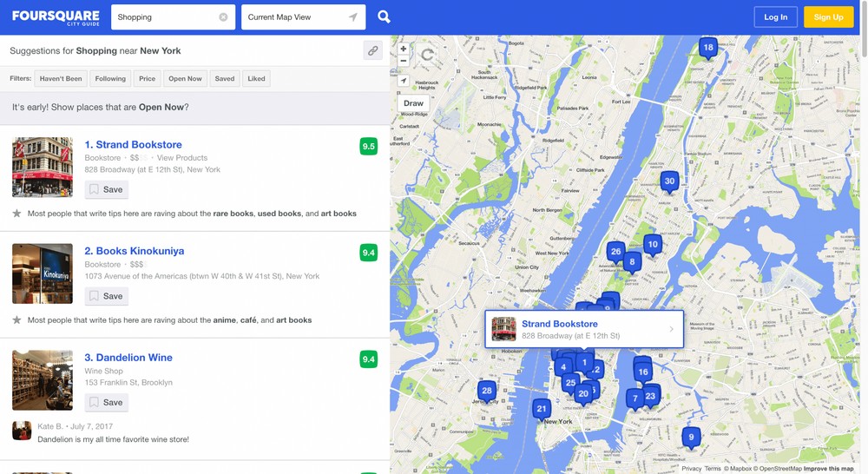Select map pin number 25
Image resolution: width=868 pixels, height=474 pixels.
coord(570,383)
